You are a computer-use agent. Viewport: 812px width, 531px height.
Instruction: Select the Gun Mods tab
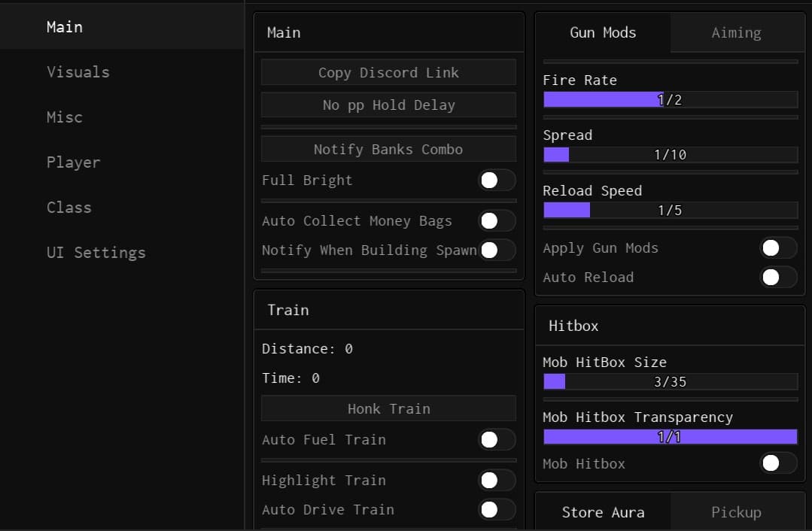pos(603,32)
